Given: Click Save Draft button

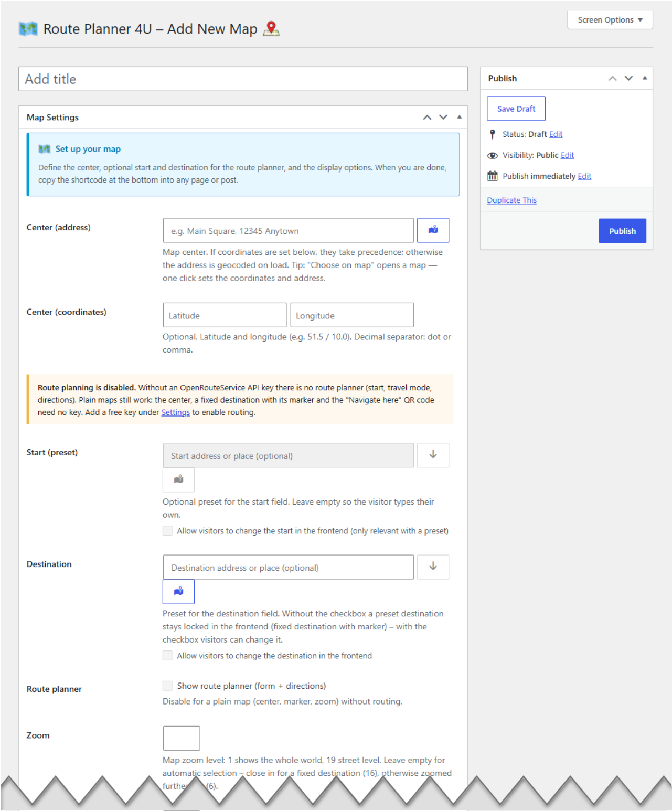Looking at the screenshot, I should coord(516,109).
